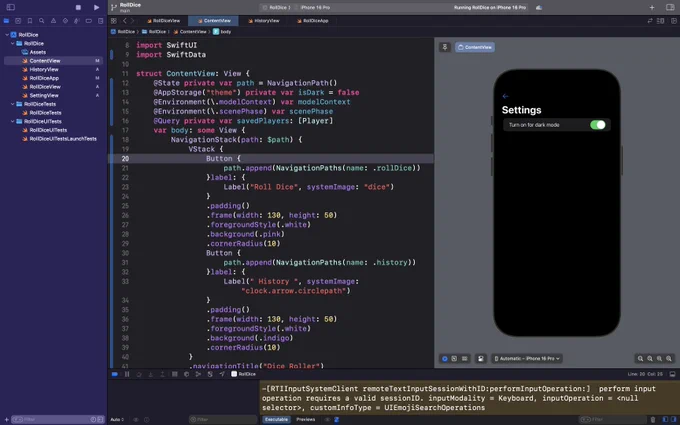
Task: Switch to the HistoryView tab
Action: tap(263, 20)
